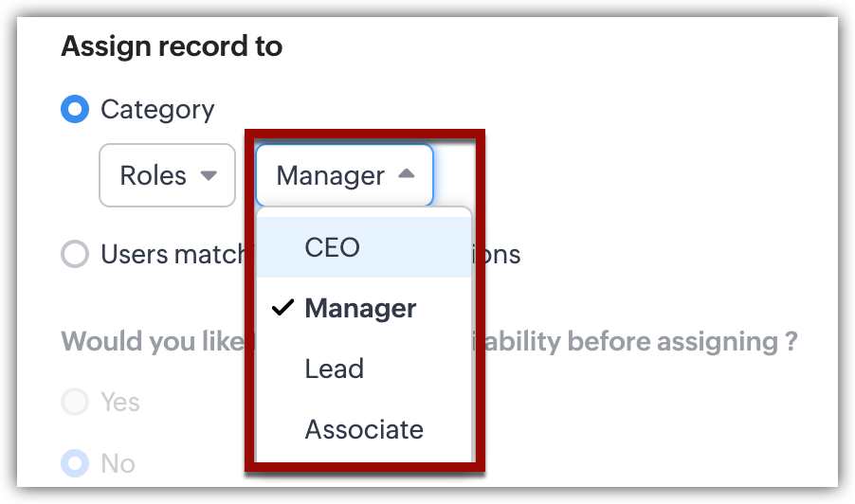The image size is (855, 504).
Task: Choose the No radio option
Action: (75, 463)
